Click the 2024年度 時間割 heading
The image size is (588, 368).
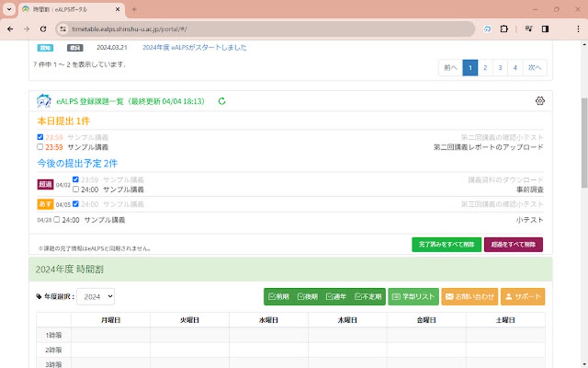pyautogui.click(x=69, y=269)
